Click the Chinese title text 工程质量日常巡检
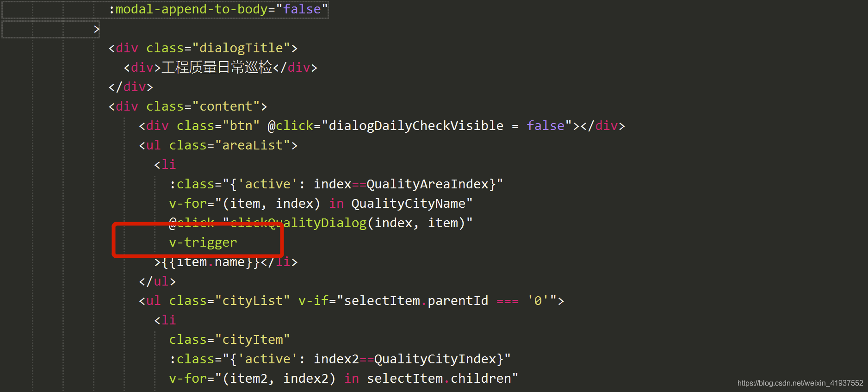This screenshot has width=868, height=392. [217, 68]
